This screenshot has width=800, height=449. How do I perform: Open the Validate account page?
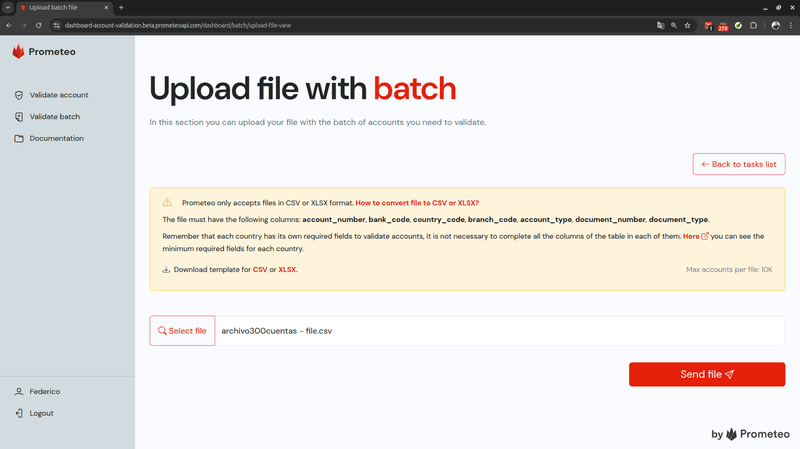click(58, 95)
